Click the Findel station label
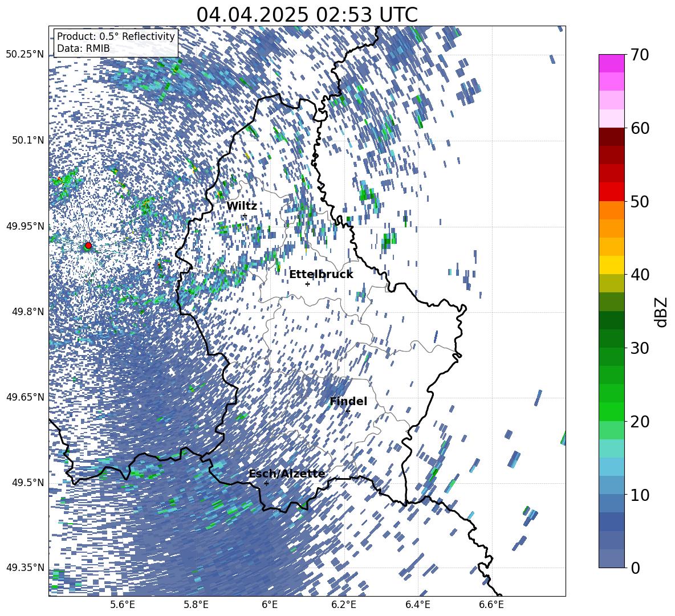 [x=348, y=401]
